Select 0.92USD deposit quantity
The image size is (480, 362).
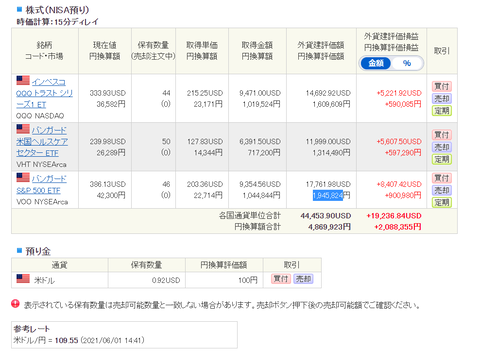point(166,280)
